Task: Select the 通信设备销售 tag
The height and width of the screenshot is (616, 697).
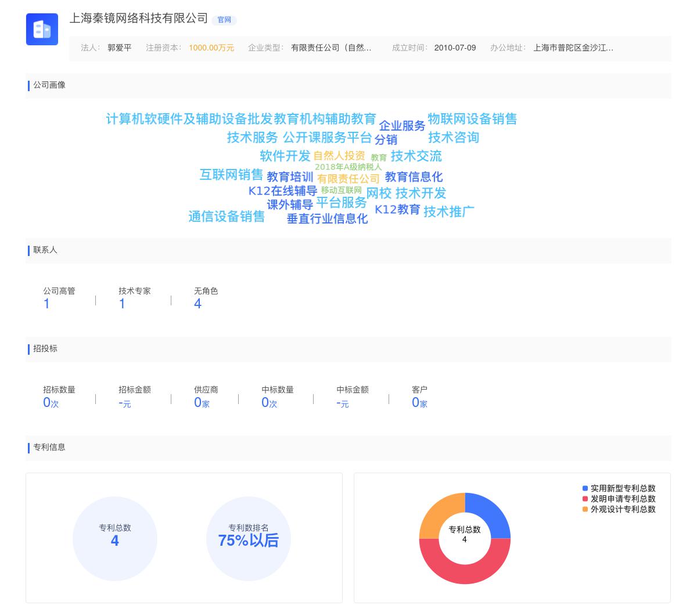Action: 227,217
